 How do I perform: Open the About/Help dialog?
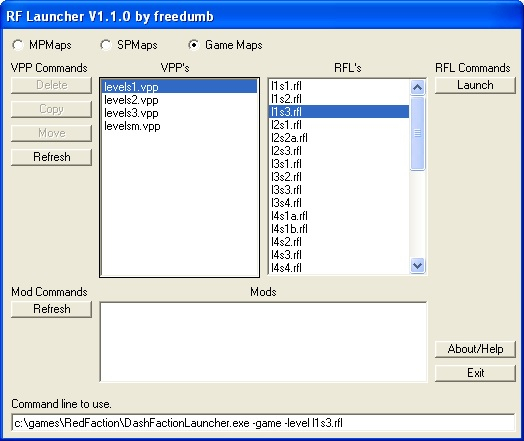(475, 349)
